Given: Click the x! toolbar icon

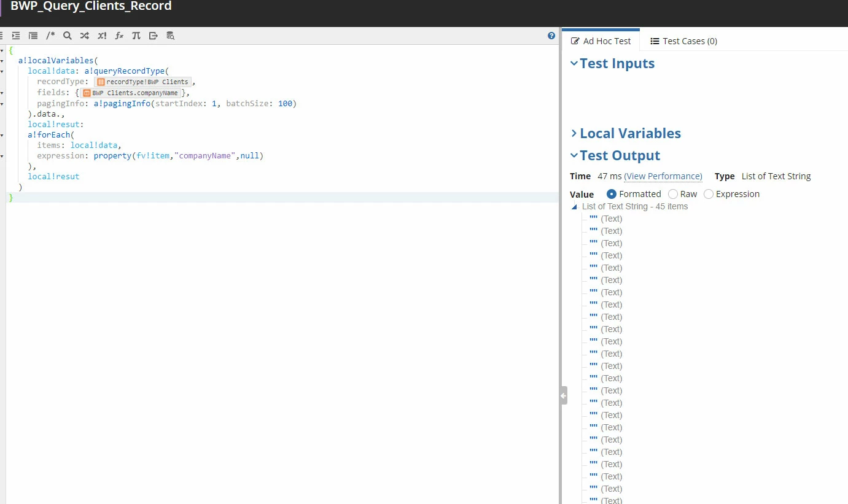Looking at the screenshot, I should point(102,36).
